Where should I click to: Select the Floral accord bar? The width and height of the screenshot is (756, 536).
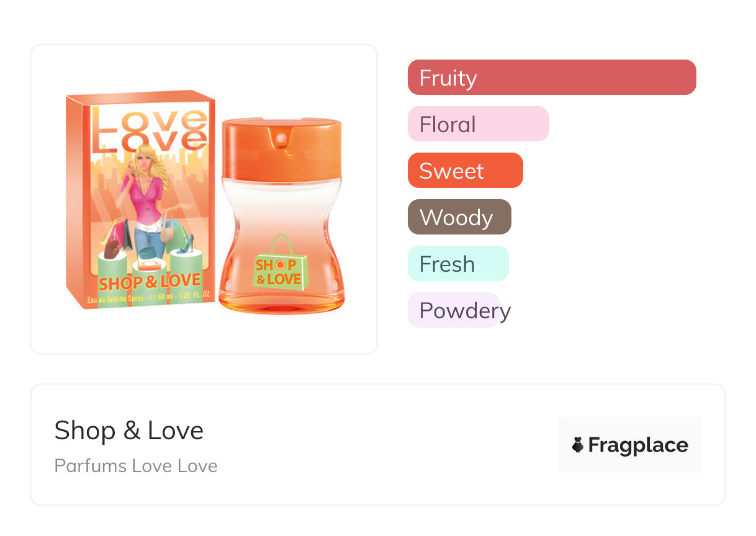coord(478,124)
